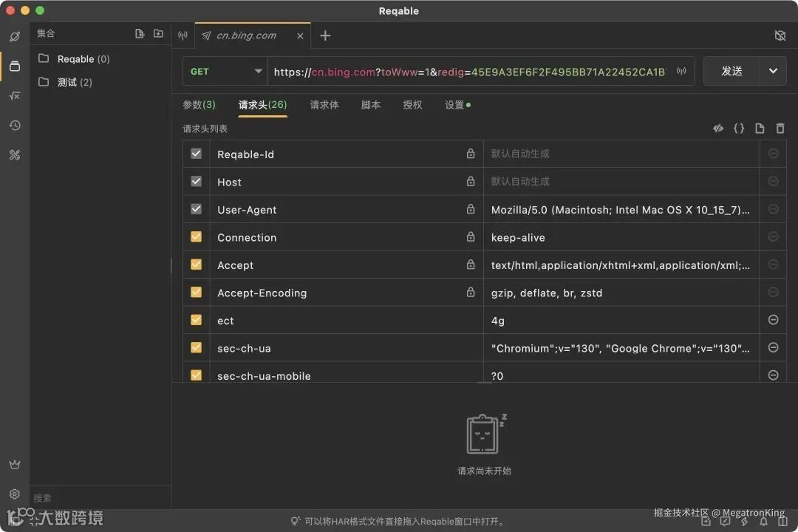Close the cn.bing.com tab

pyautogui.click(x=300, y=35)
